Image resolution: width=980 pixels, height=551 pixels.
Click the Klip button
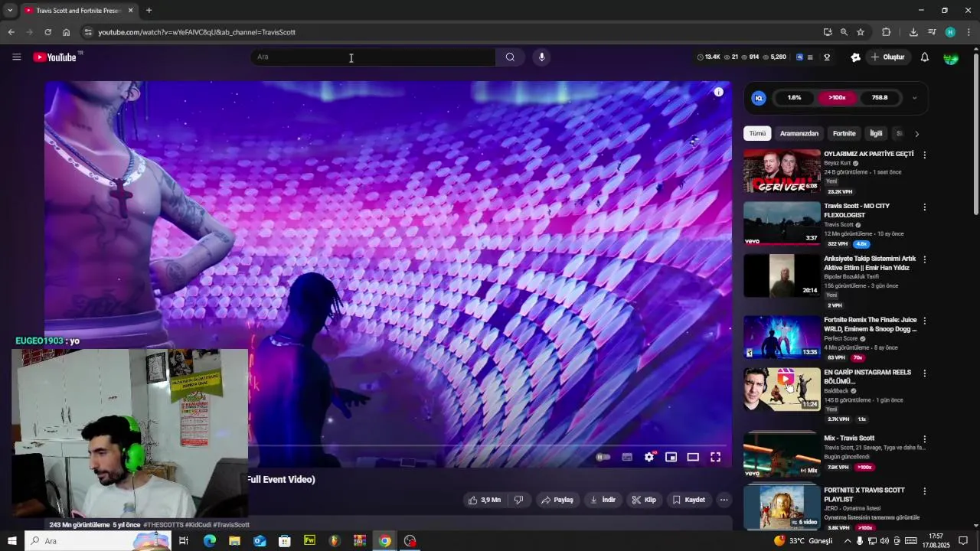[x=644, y=500]
